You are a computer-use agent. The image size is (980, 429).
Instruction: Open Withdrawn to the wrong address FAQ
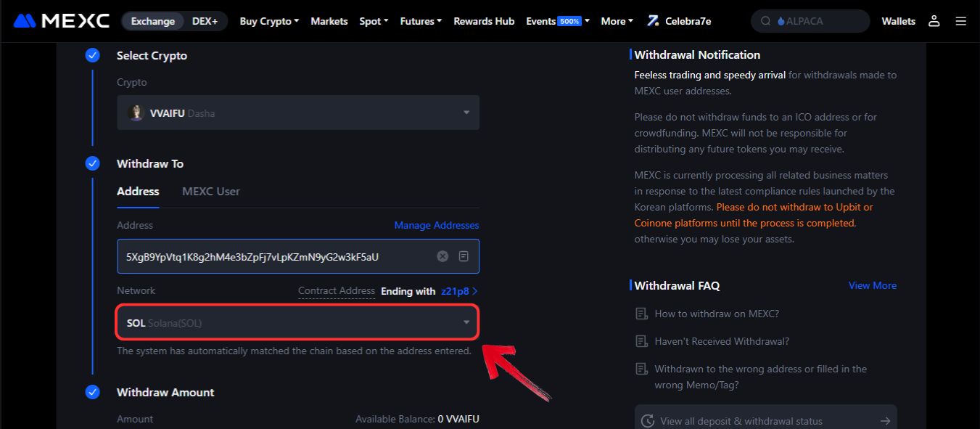[x=761, y=377]
